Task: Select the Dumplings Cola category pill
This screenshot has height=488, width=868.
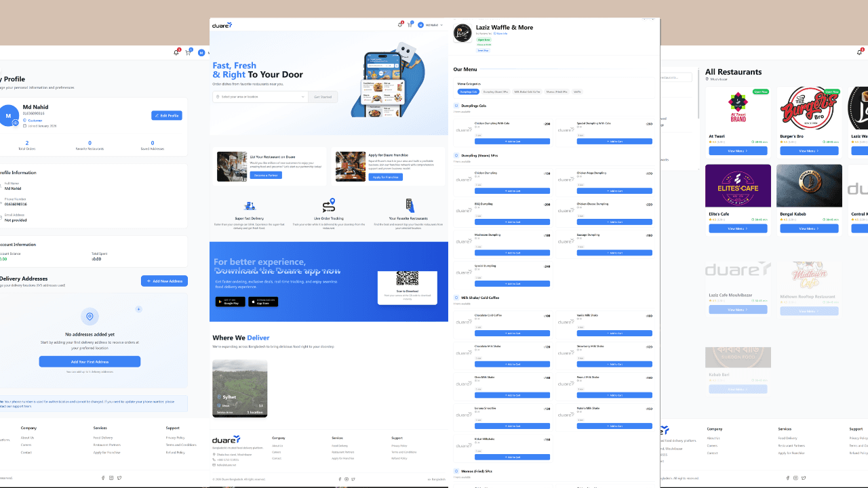Action: pos(469,91)
